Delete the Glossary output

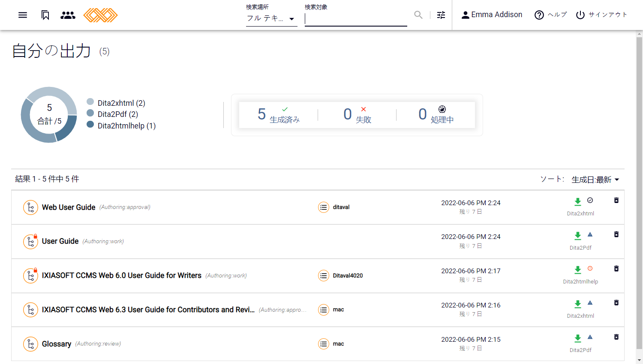616,337
